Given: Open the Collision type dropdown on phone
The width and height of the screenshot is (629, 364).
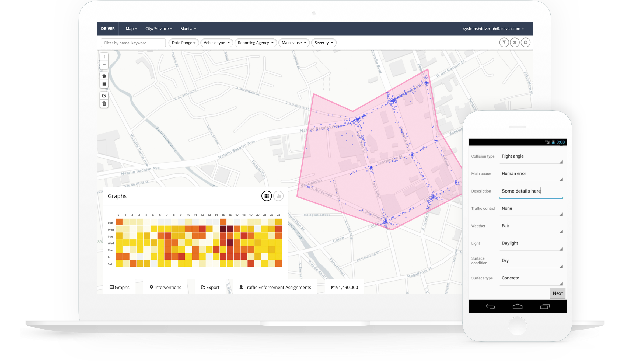Looking at the screenshot, I should (531, 156).
